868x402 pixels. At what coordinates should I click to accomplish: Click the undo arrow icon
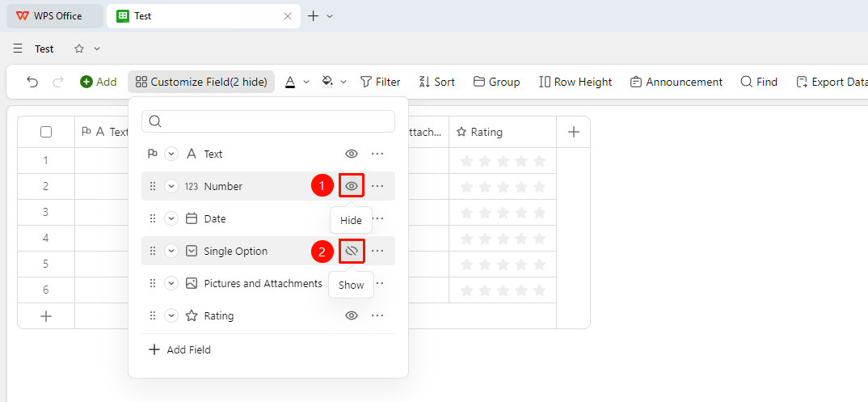tap(32, 82)
